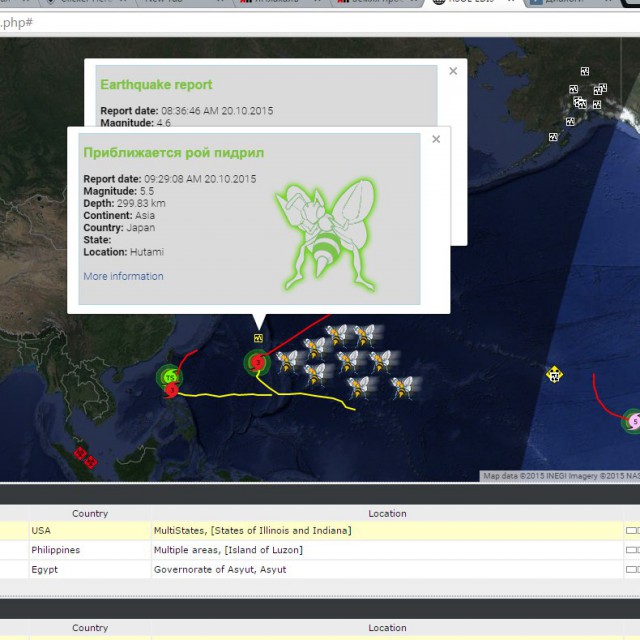Click the Island of Luzon location cell

coord(387,550)
